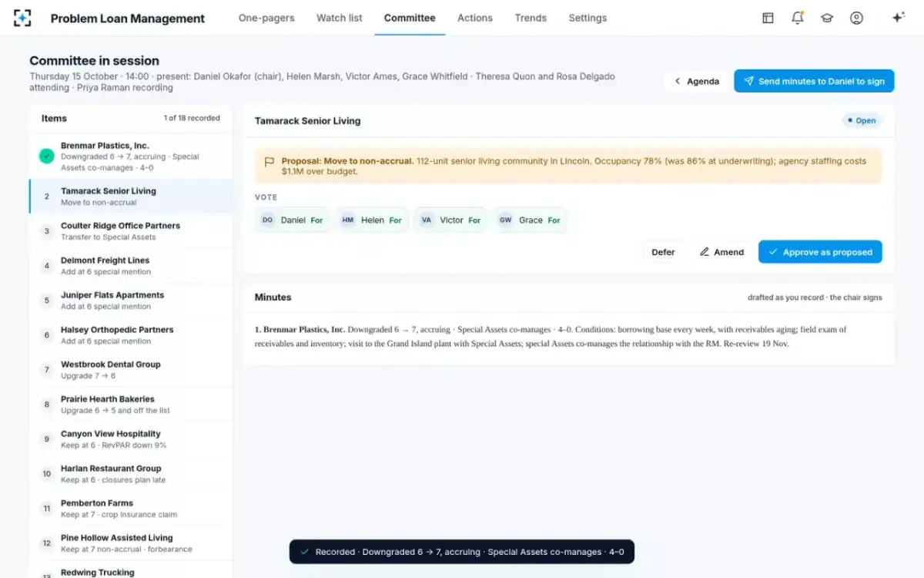This screenshot has width=924, height=578.
Task: Click the app logo icon
Action: click(x=22, y=18)
